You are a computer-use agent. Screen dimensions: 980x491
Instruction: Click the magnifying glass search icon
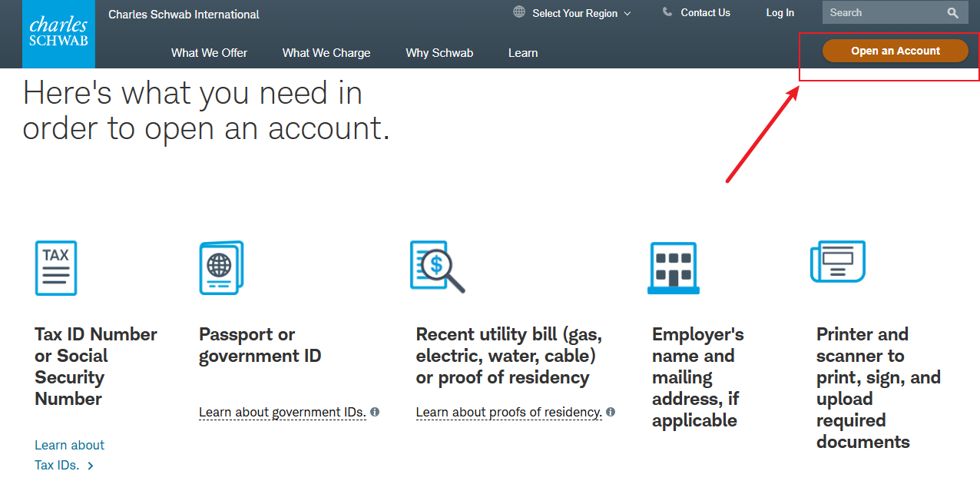coord(953,13)
